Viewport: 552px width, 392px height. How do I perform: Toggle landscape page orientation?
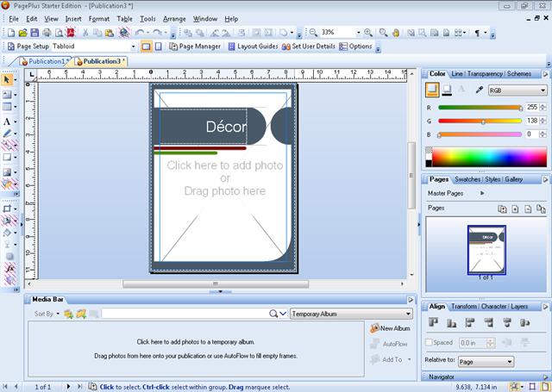(x=146, y=47)
